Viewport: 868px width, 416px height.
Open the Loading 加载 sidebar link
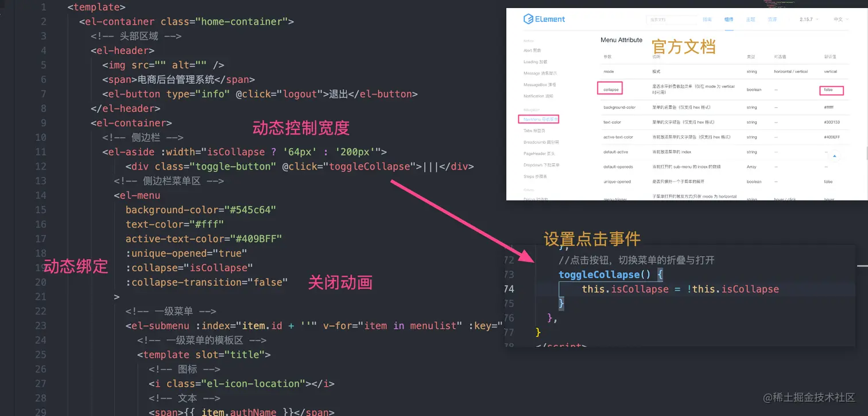[x=535, y=61]
